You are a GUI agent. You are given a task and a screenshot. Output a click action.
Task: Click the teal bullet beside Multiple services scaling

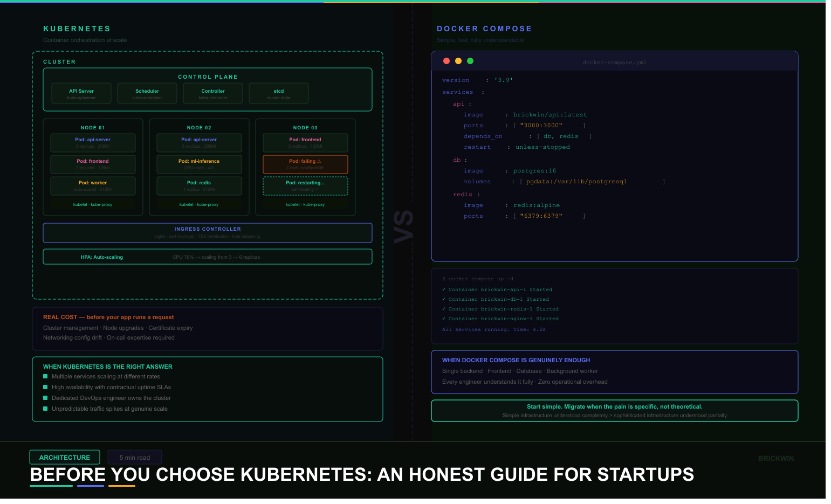[x=45, y=377]
